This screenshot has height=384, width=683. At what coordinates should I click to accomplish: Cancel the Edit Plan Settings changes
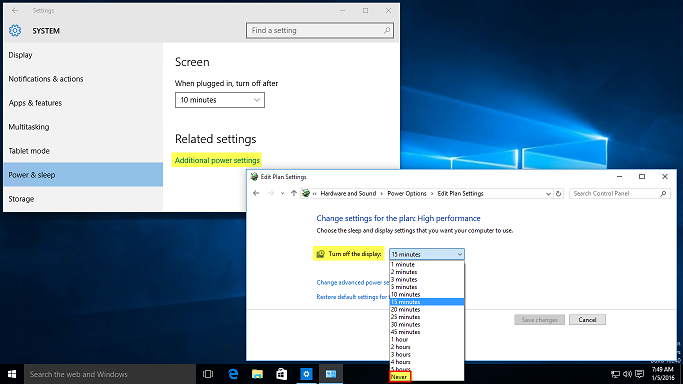coord(587,320)
